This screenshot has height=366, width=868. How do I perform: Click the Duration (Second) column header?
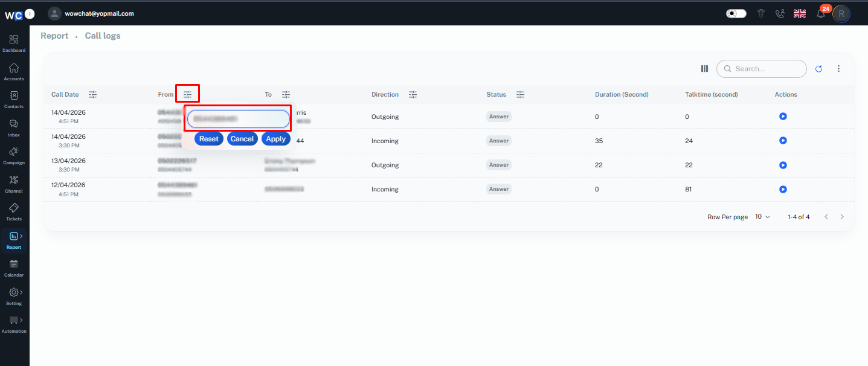tap(622, 94)
